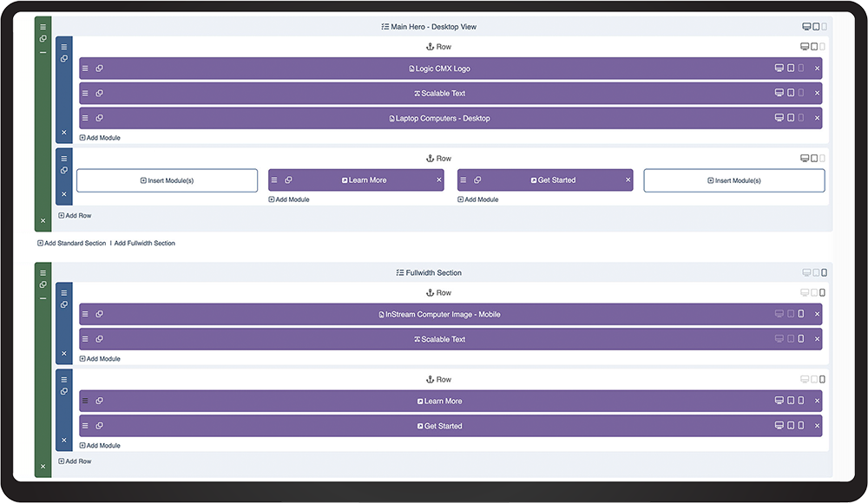The image size is (868, 503).
Task: Duplicate the InStream Computer Image - Mobile module
Action: click(x=100, y=315)
